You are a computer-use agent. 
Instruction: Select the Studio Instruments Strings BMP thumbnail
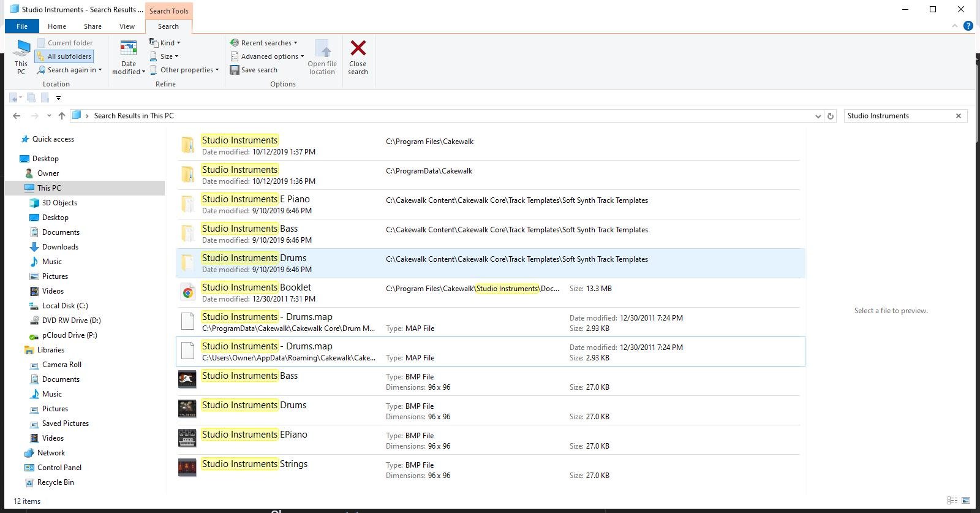click(187, 468)
